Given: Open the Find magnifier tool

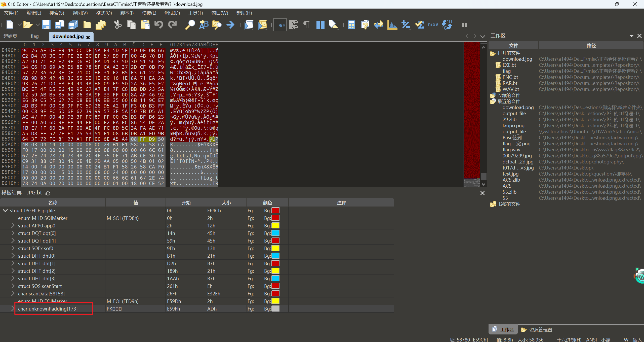Looking at the screenshot, I should [x=190, y=25].
